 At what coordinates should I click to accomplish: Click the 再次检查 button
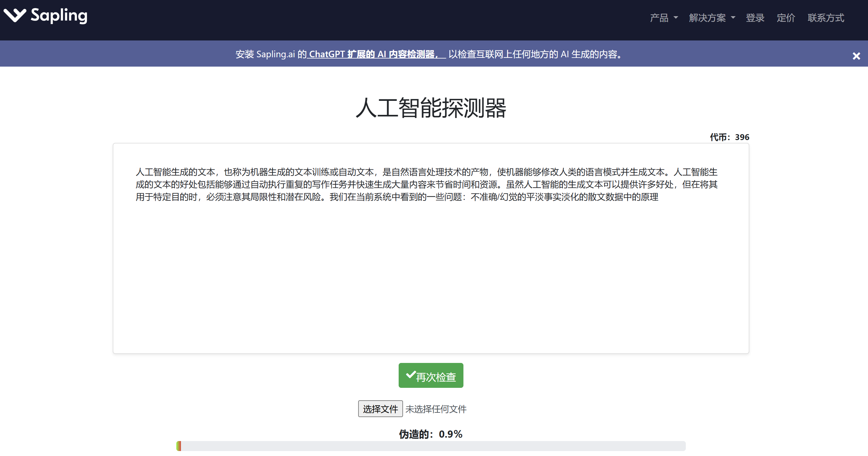pyautogui.click(x=431, y=375)
